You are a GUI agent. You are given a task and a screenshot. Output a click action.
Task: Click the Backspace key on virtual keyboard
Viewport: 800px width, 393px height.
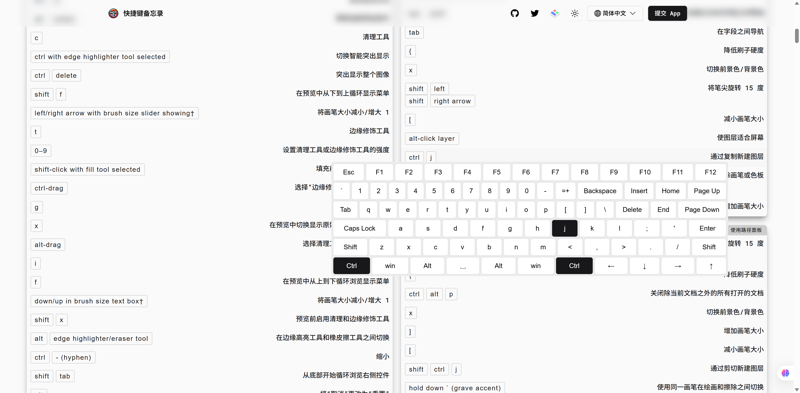point(599,191)
